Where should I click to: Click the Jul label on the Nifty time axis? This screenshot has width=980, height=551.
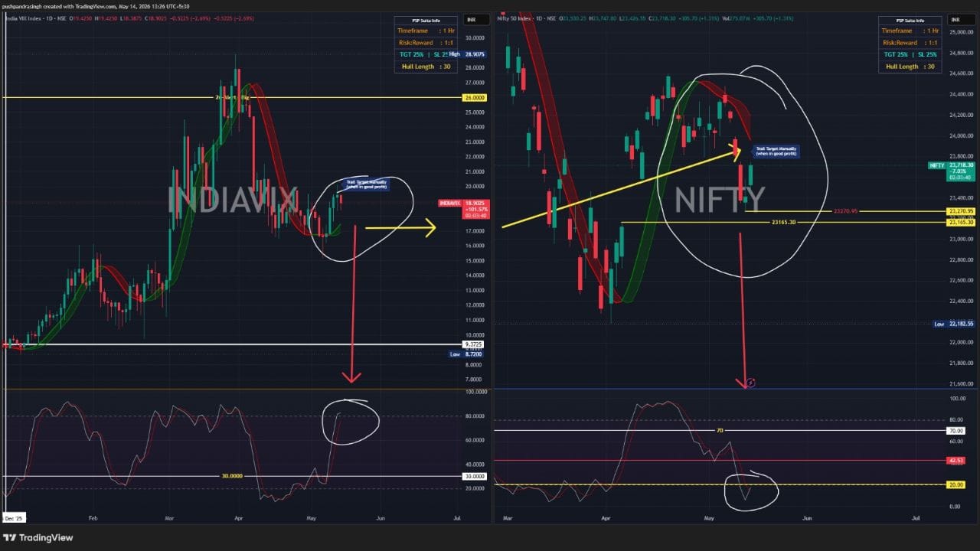(916, 518)
